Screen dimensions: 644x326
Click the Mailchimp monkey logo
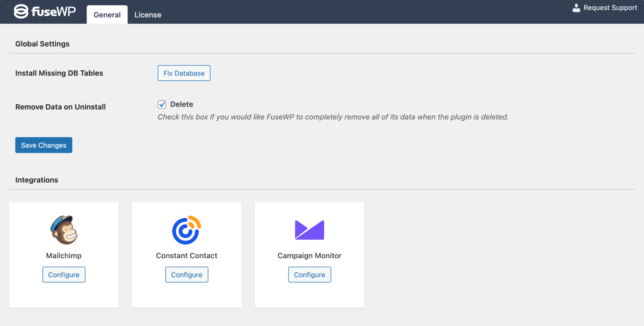point(64,230)
